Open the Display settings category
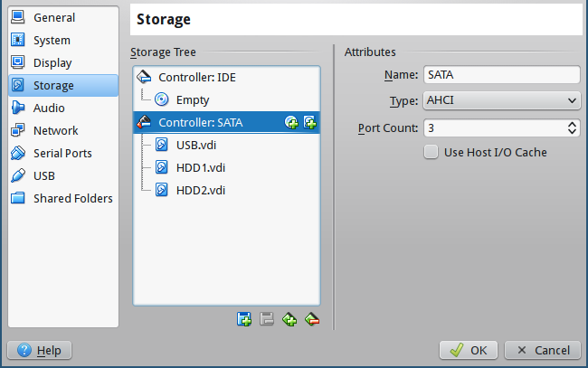Screen dimensions: 588x368 [x=63, y=62]
